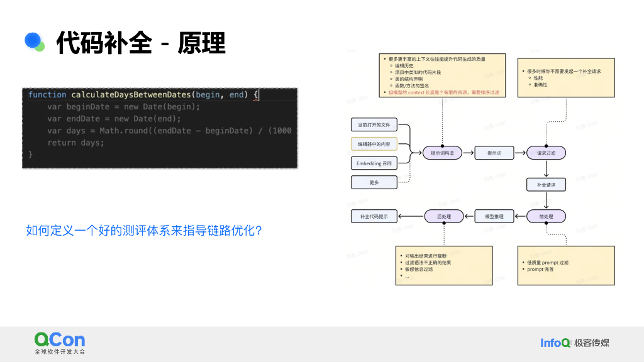Click the var days = Math.round line
This screenshot has width=644, height=362.
169,131
